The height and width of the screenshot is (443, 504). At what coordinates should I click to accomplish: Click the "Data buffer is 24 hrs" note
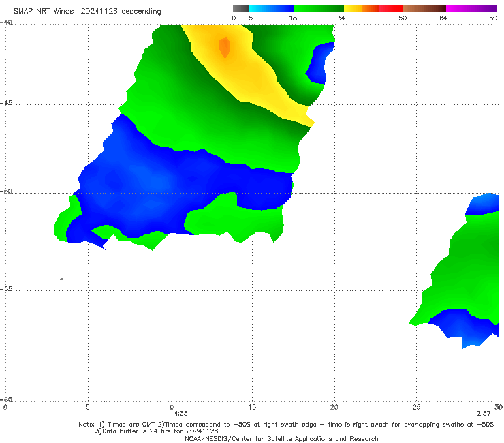tap(157, 431)
